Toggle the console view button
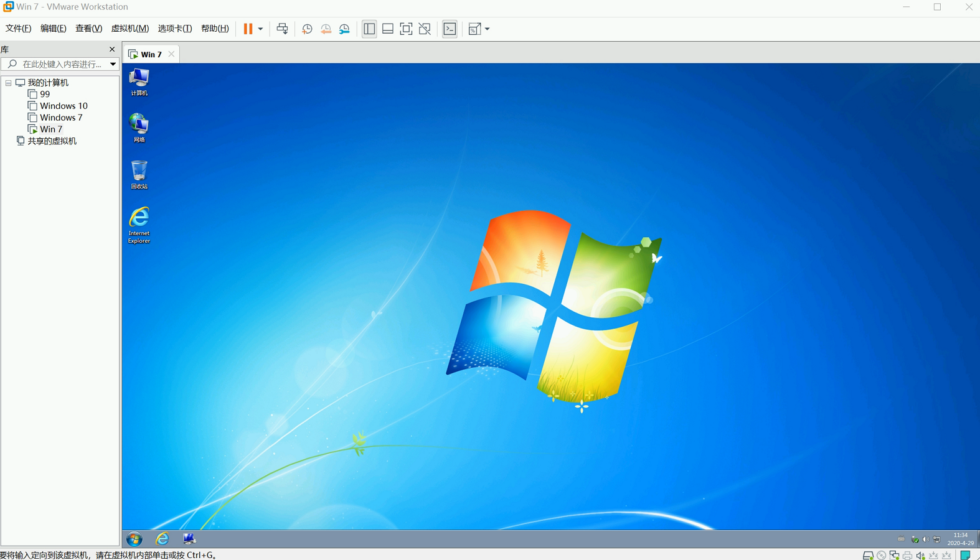This screenshot has height=560, width=980. [450, 29]
